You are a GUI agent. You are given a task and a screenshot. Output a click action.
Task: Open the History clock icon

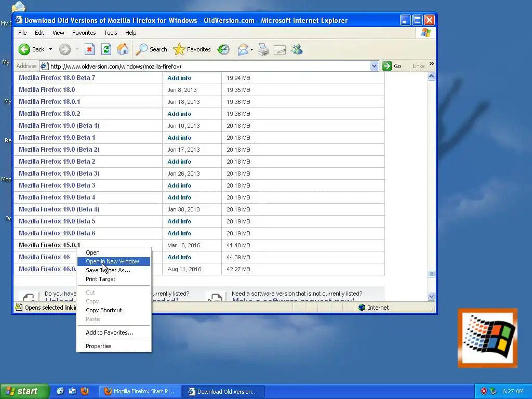(223, 49)
